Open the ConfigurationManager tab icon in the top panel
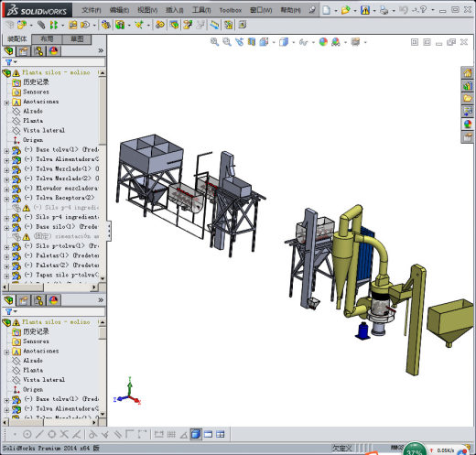Viewport: 476px width, 455px height. coord(38,51)
